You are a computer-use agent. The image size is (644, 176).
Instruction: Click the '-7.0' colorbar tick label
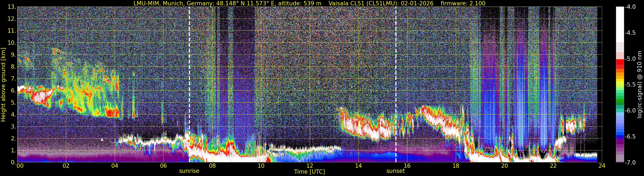click(630, 163)
